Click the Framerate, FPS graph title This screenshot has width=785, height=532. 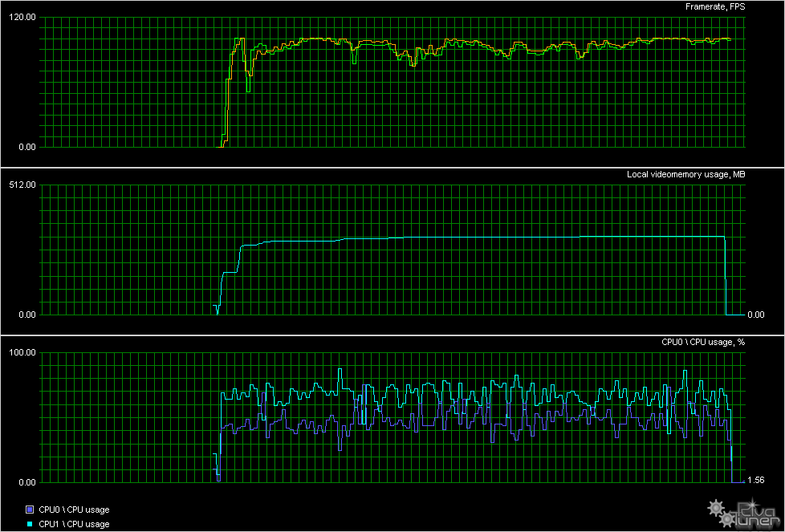point(714,7)
